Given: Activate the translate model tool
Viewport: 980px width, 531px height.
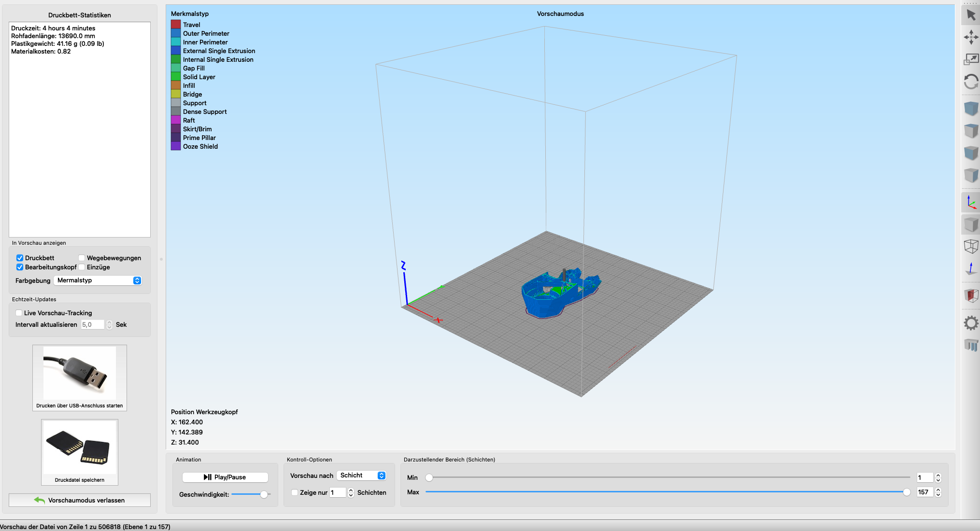Looking at the screenshot, I should [x=971, y=37].
